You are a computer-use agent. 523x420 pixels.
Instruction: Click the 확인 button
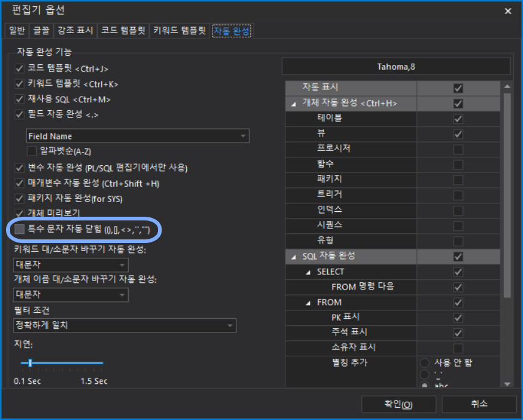398,404
